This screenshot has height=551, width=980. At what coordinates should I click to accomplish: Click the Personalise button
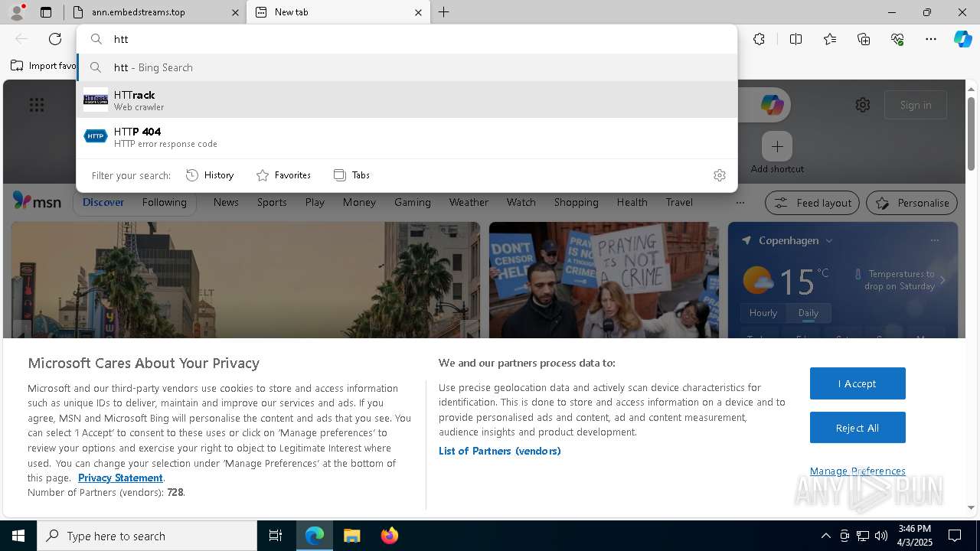coord(912,203)
